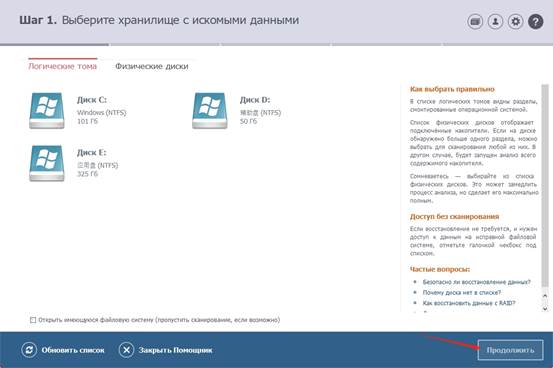The image size is (553, 368).
Task: Select the Диск E: drive icon
Action: coord(47,163)
